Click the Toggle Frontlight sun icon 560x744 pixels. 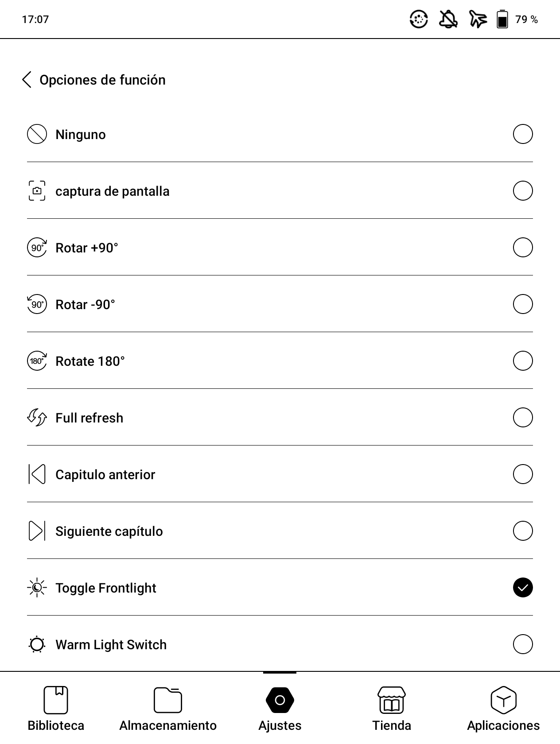tap(37, 588)
